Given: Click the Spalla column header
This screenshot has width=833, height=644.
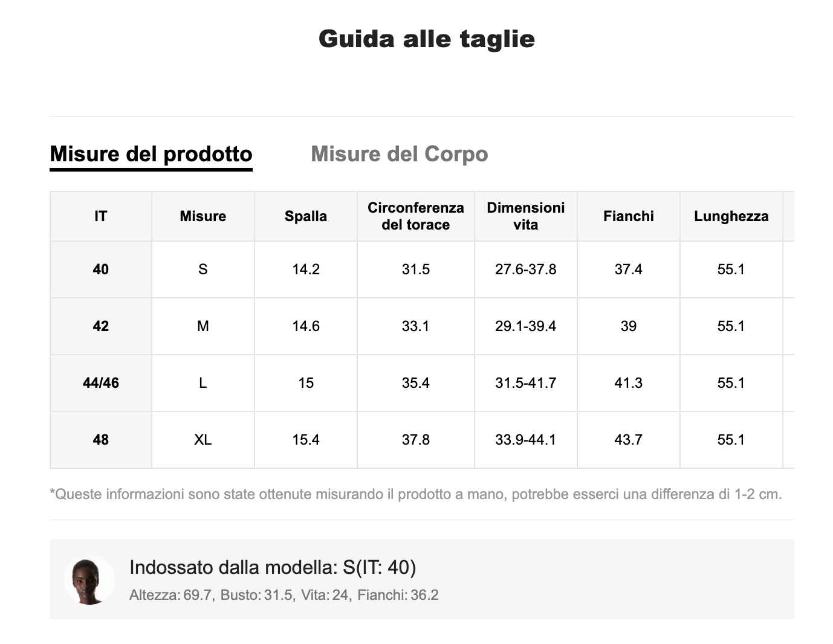Looking at the screenshot, I should pyautogui.click(x=306, y=216).
